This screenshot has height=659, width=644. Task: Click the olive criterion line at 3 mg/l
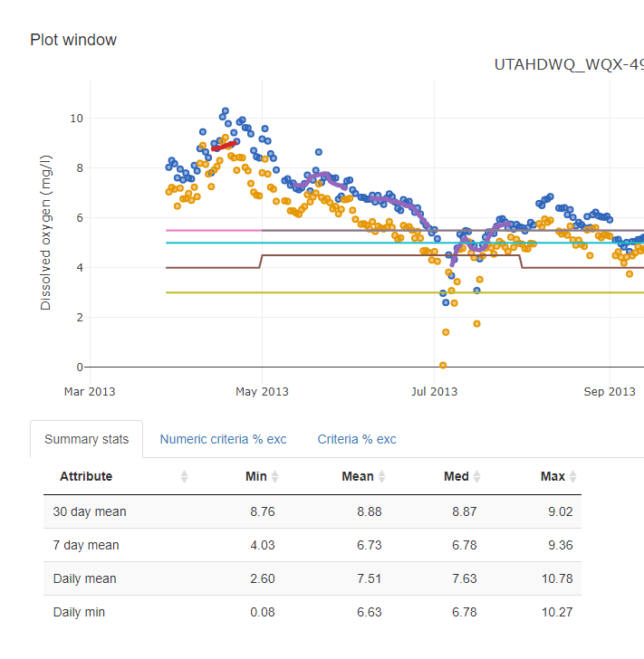(362, 292)
